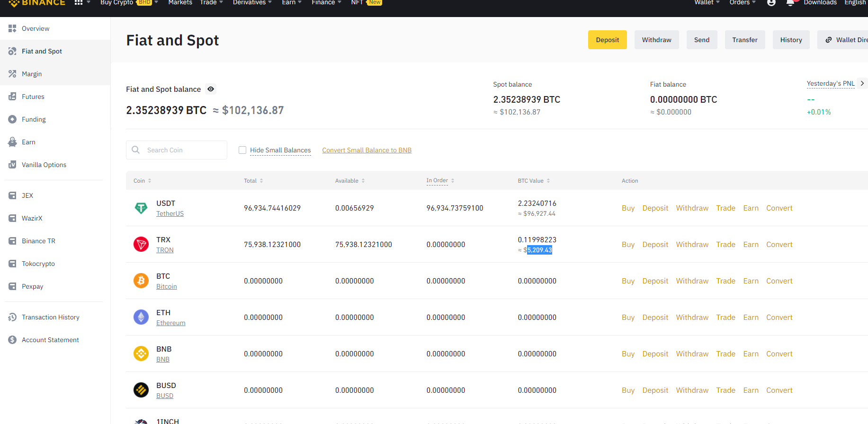Open Downloads in the header
The width and height of the screenshot is (868, 424).
(820, 2)
